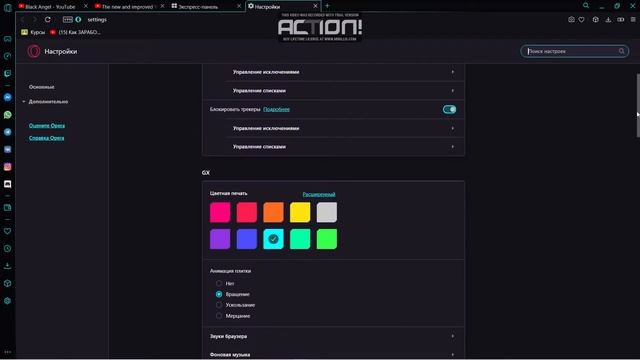This screenshot has height=360, width=640.
Task: Open WhatsApp in the sidebar
Action: tap(7, 115)
